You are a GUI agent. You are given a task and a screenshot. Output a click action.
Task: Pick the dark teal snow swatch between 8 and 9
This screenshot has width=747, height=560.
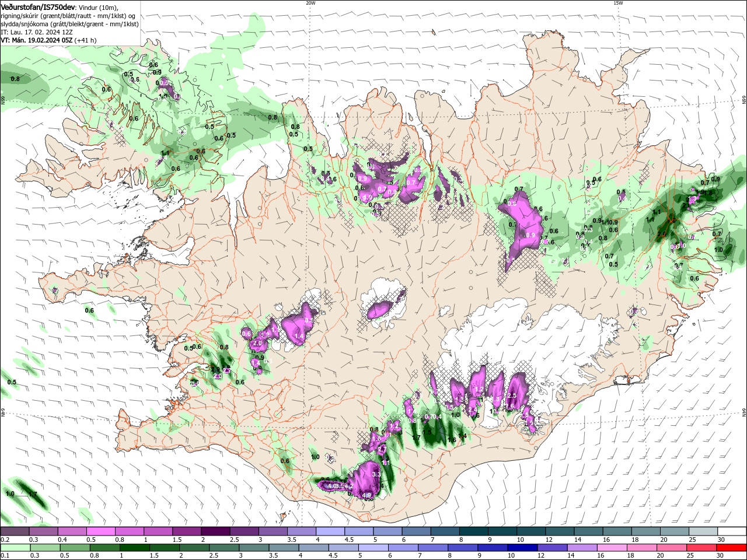coord(473,531)
